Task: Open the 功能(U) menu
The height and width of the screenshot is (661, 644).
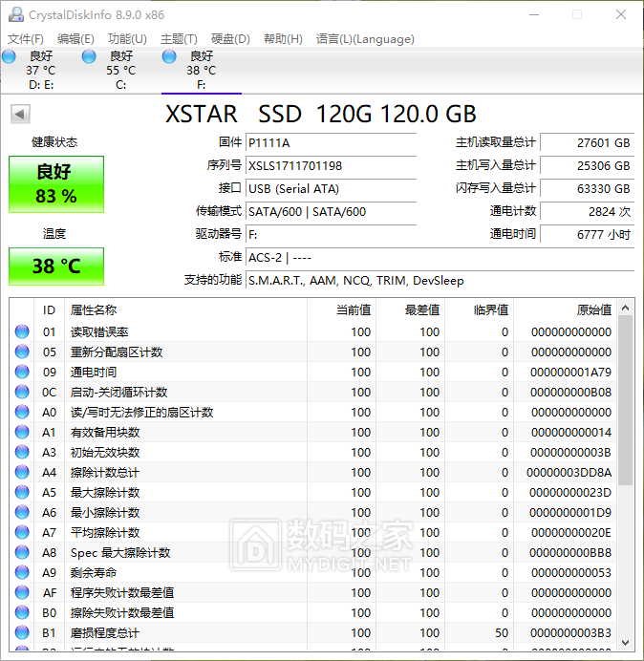Action: click(127, 39)
